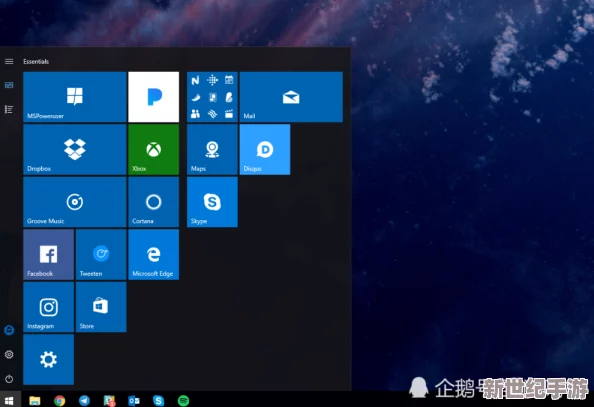Screen dimensions: 594x407
Task: Open the small Movies & TV clapperboard tile
Action: [229, 114]
